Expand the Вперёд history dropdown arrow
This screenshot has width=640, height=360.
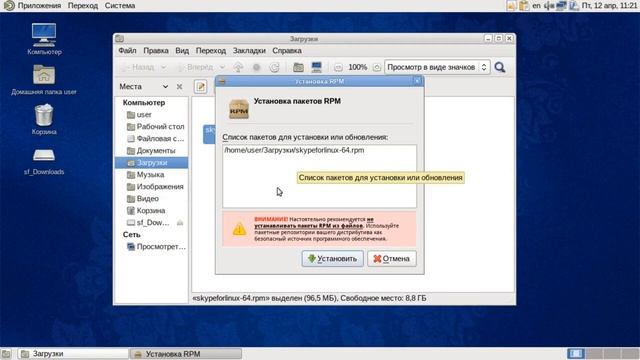click(x=222, y=67)
